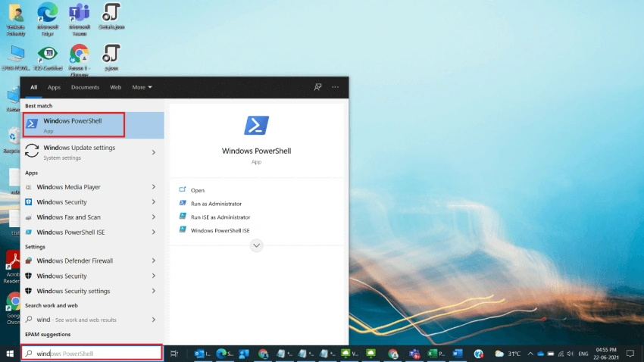Click the search feedback icon in header
The width and height of the screenshot is (644, 362).
click(317, 87)
